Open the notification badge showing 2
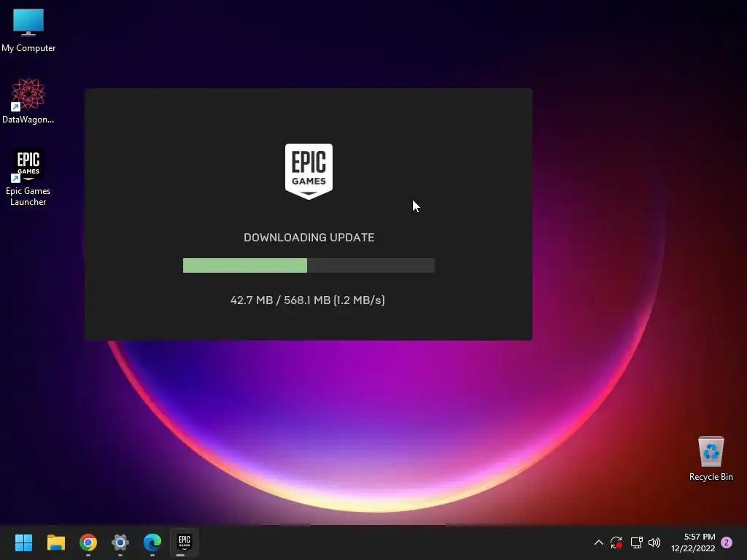This screenshot has width=747, height=560. point(727,542)
